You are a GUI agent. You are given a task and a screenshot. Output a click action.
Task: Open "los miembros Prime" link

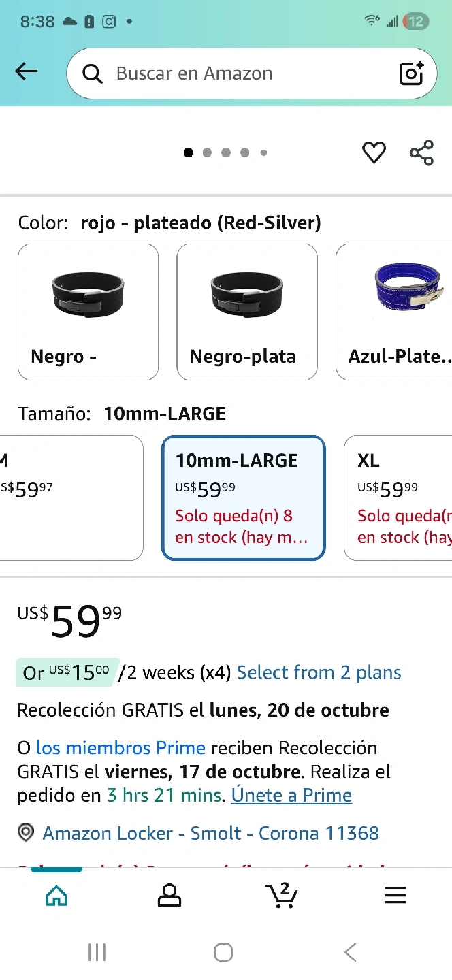point(120,747)
